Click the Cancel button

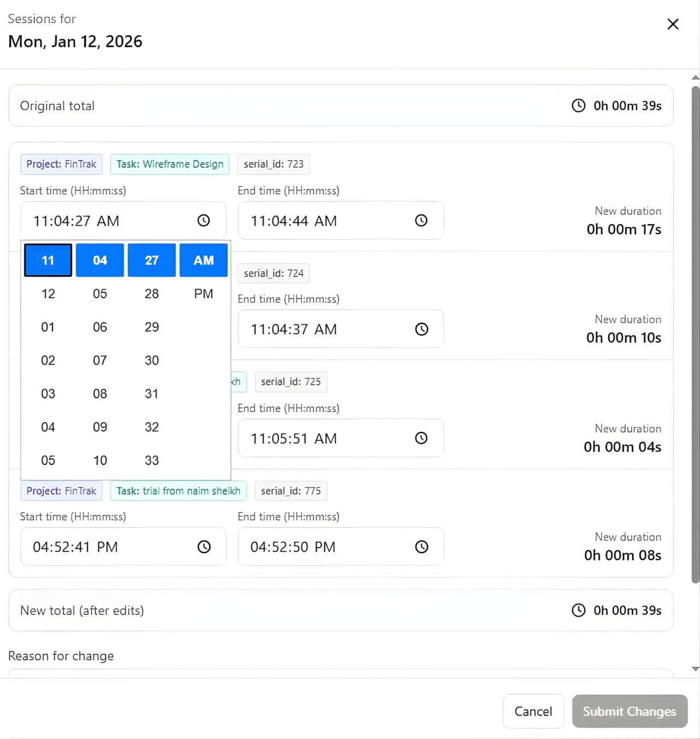click(533, 711)
